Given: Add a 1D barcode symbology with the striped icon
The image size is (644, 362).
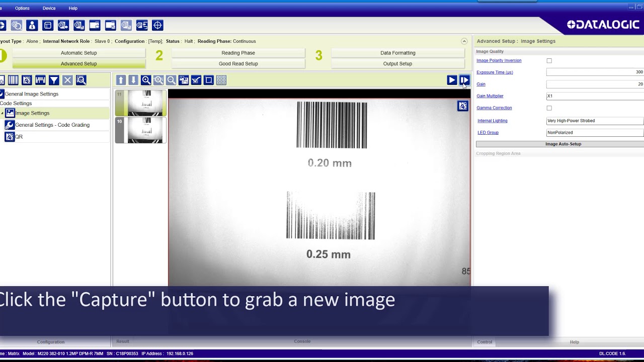Looking at the screenshot, I should point(13,80).
